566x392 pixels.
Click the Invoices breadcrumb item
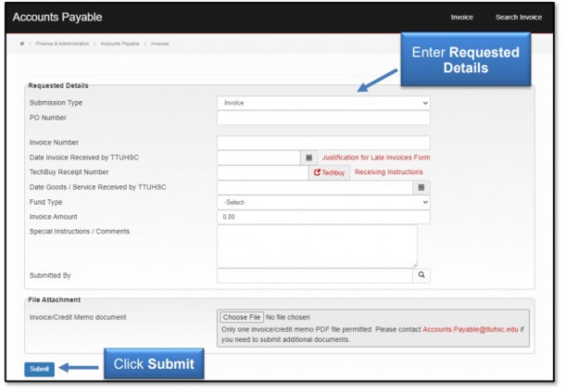click(159, 44)
